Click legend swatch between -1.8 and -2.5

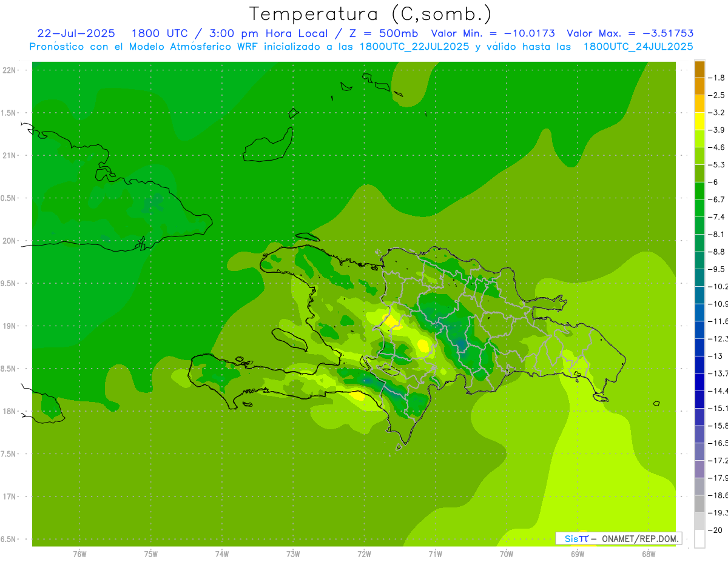(699, 87)
